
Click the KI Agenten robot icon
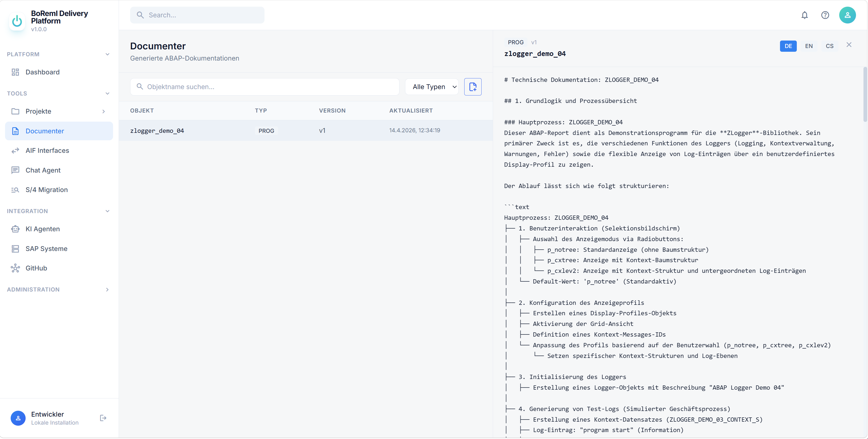point(15,229)
